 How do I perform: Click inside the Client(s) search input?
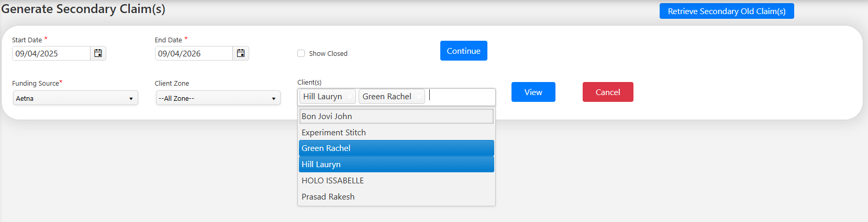(x=460, y=97)
